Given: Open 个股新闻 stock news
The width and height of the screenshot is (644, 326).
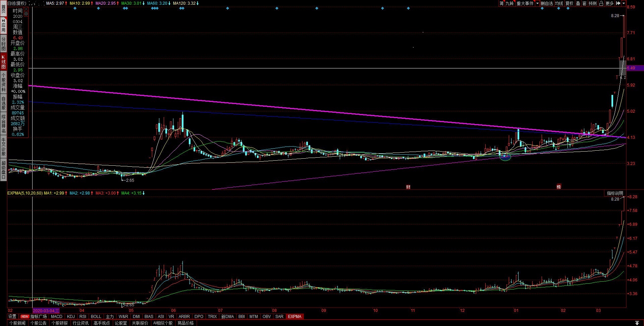Looking at the screenshot, I should (x=17, y=323).
